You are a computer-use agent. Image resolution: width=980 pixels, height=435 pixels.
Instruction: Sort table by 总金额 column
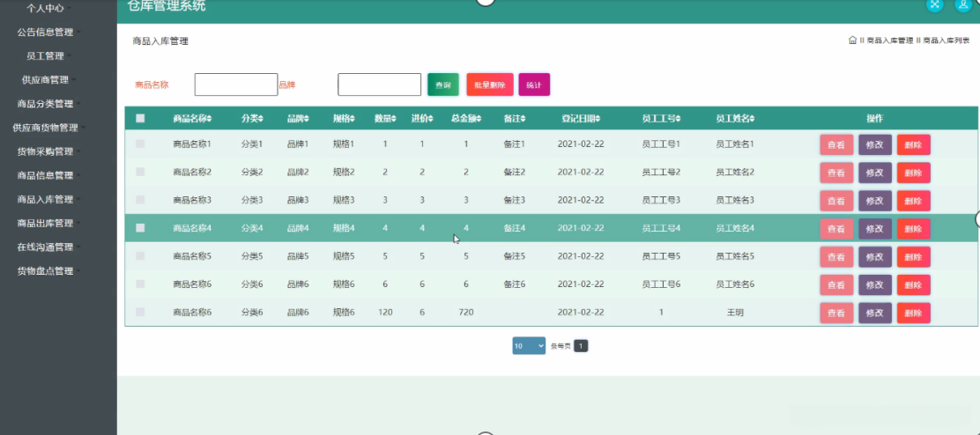[x=465, y=119]
